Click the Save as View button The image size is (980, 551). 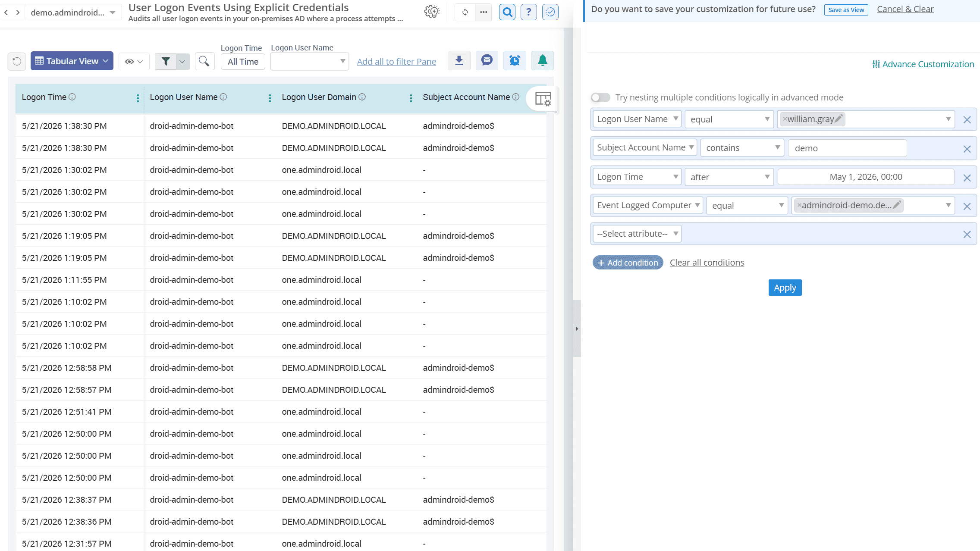pyautogui.click(x=846, y=9)
